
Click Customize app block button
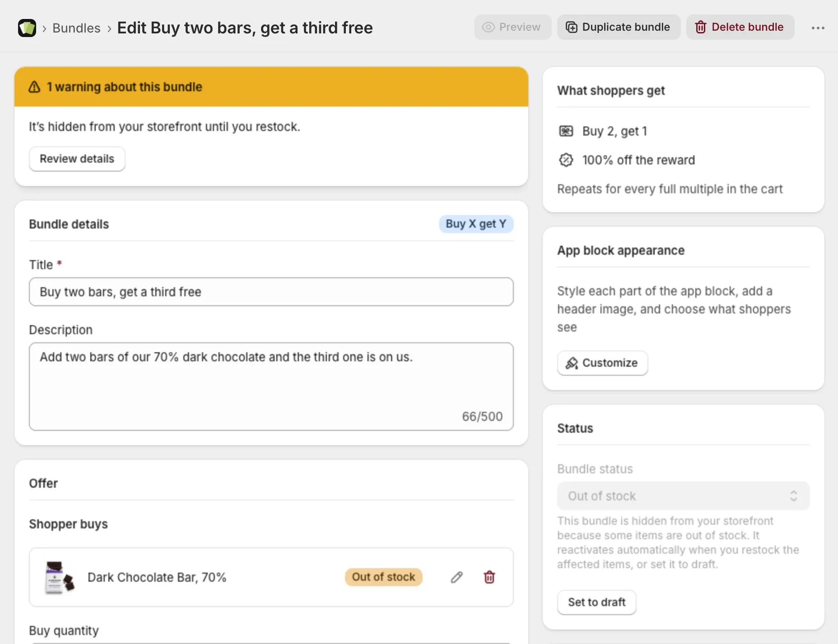coord(602,363)
